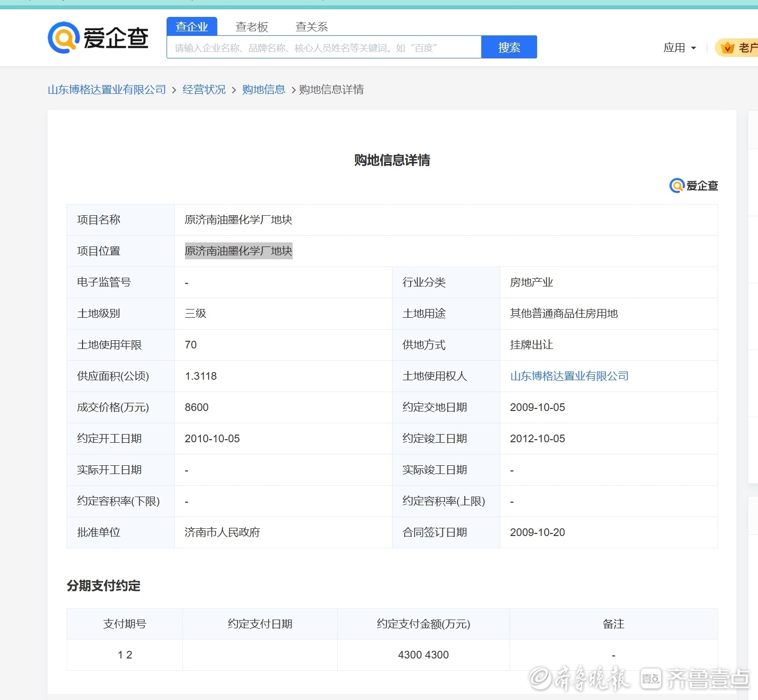Select 合同签订日期 value 2009-10-20

[537, 532]
